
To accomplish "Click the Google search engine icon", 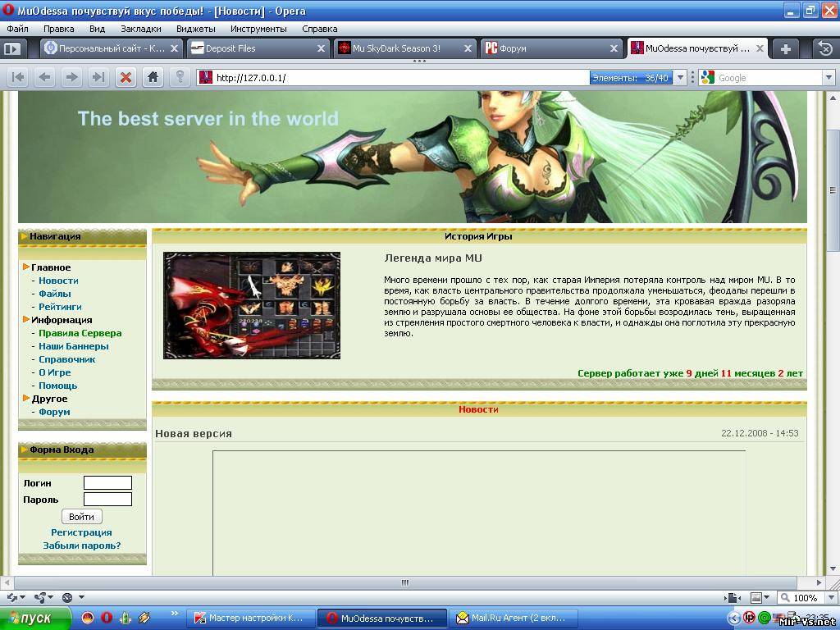I will (708, 78).
